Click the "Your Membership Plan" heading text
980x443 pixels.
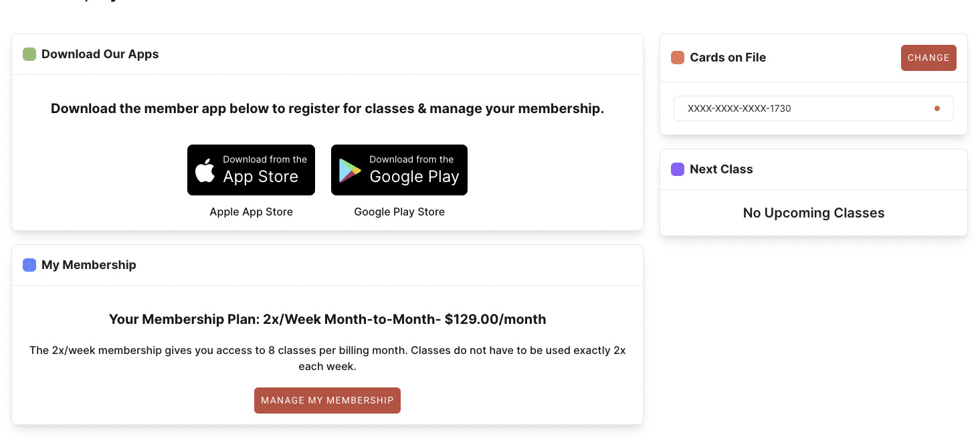coord(327,319)
